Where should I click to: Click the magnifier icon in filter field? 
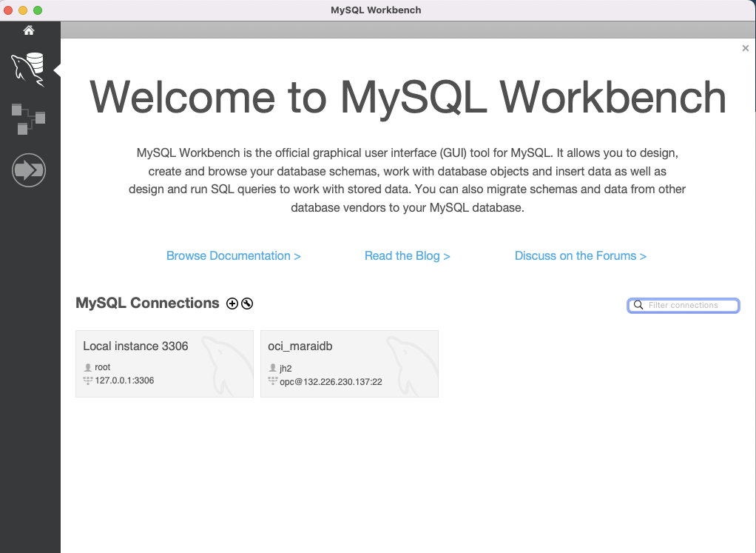638,305
